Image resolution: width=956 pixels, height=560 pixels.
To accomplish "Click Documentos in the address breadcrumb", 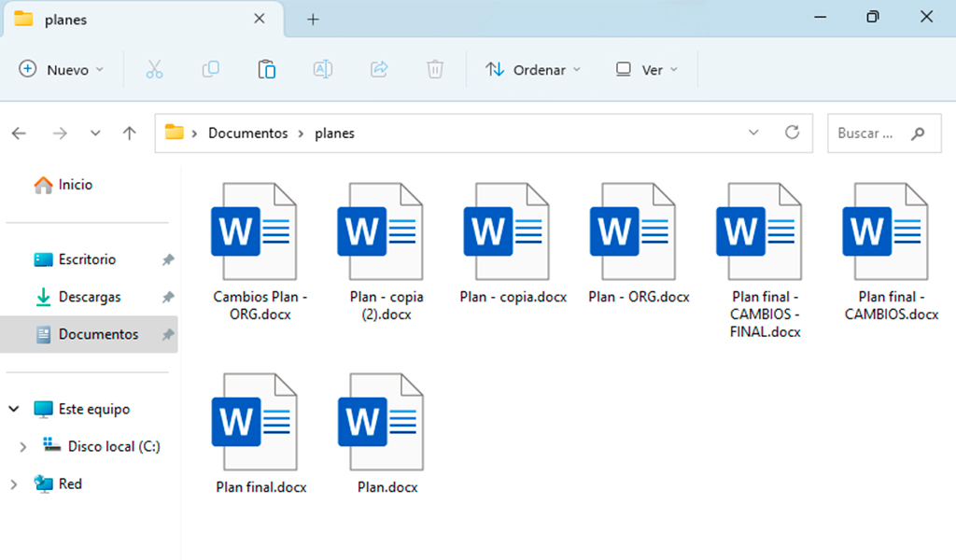I will pos(247,133).
